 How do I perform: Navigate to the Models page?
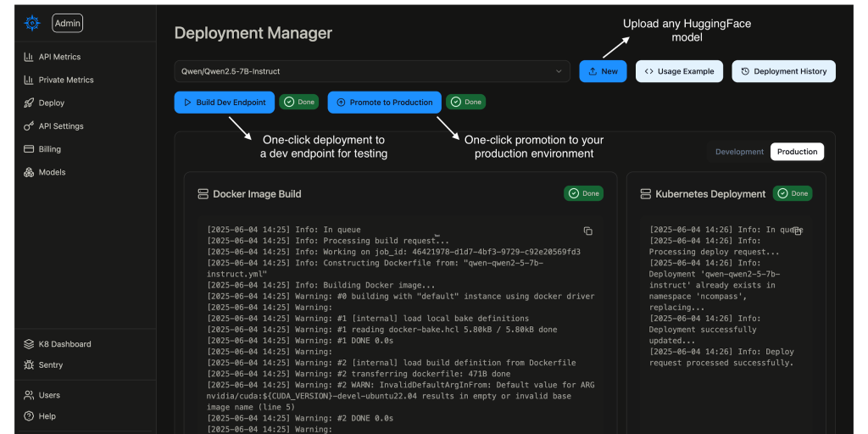[51, 172]
